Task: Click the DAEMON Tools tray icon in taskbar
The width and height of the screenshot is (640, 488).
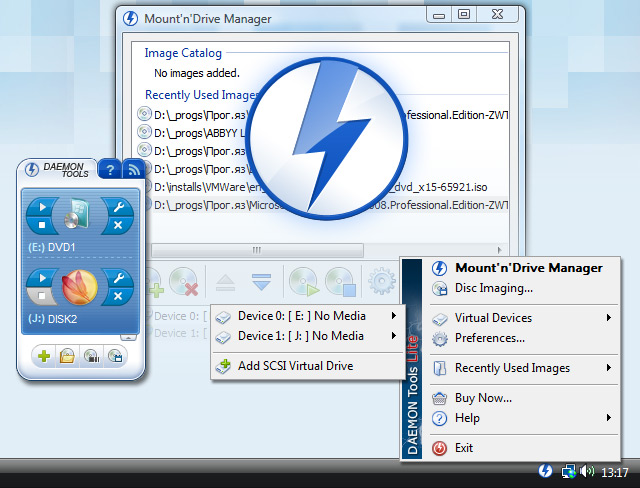Action: tap(546, 471)
